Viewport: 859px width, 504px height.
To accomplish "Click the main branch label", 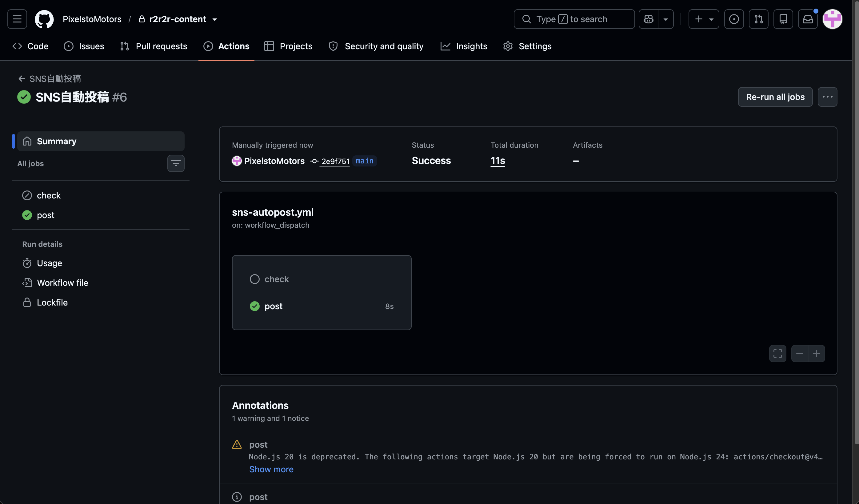I will point(364,161).
